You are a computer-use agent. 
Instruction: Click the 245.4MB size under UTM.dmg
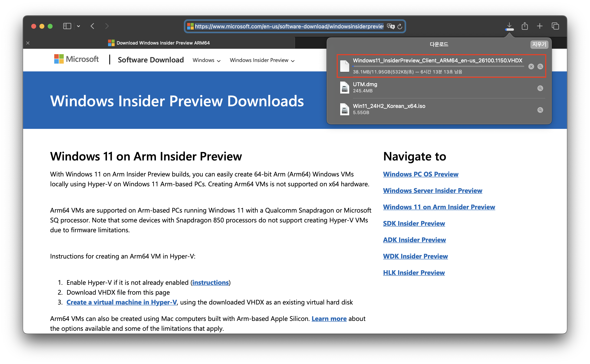[362, 91]
